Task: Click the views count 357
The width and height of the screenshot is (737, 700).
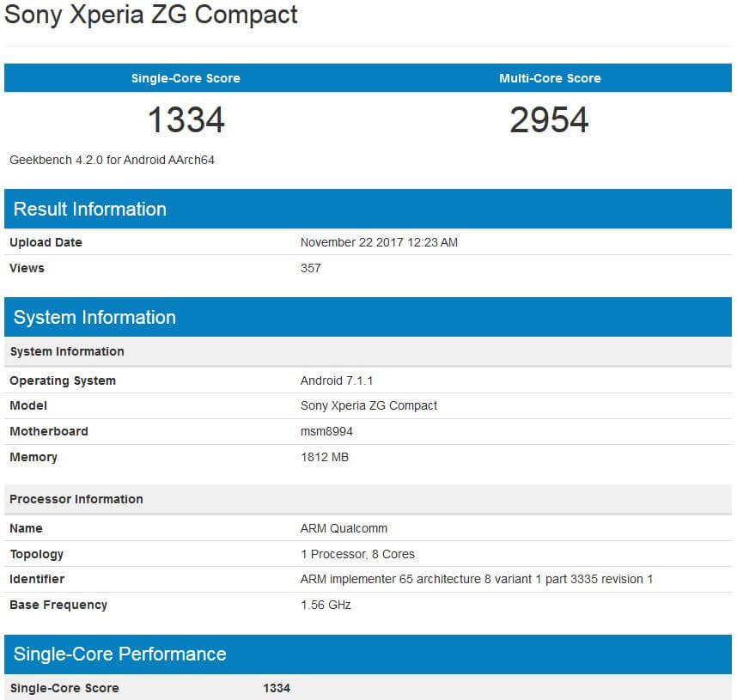Action: (311, 268)
